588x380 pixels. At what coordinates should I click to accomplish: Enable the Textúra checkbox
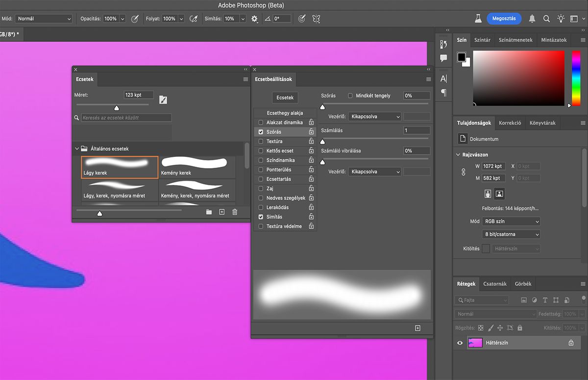261,141
